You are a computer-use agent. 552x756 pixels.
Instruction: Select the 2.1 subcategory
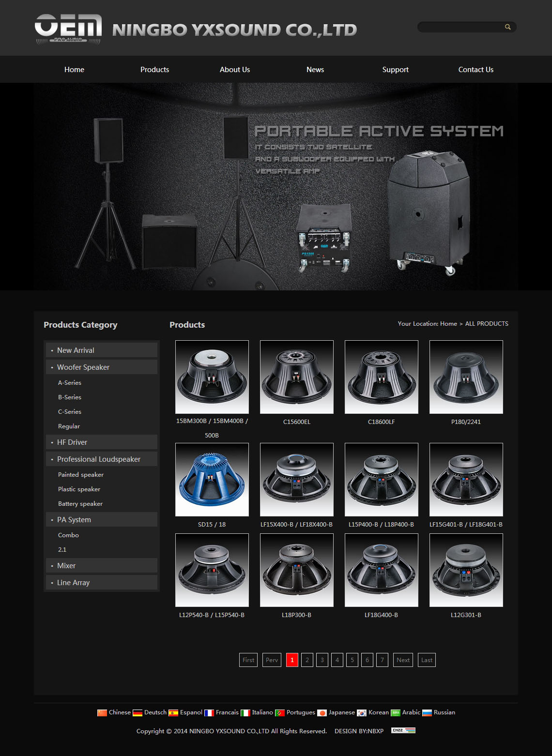pyautogui.click(x=62, y=549)
